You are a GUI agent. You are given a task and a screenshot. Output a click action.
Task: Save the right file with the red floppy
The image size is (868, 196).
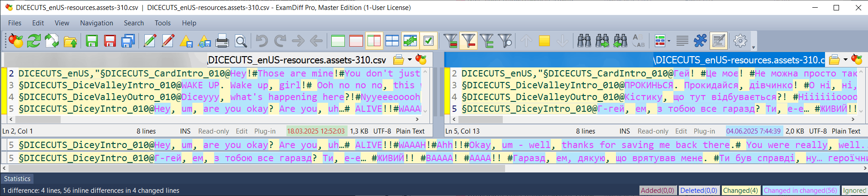pyautogui.click(x=110, y=41)
